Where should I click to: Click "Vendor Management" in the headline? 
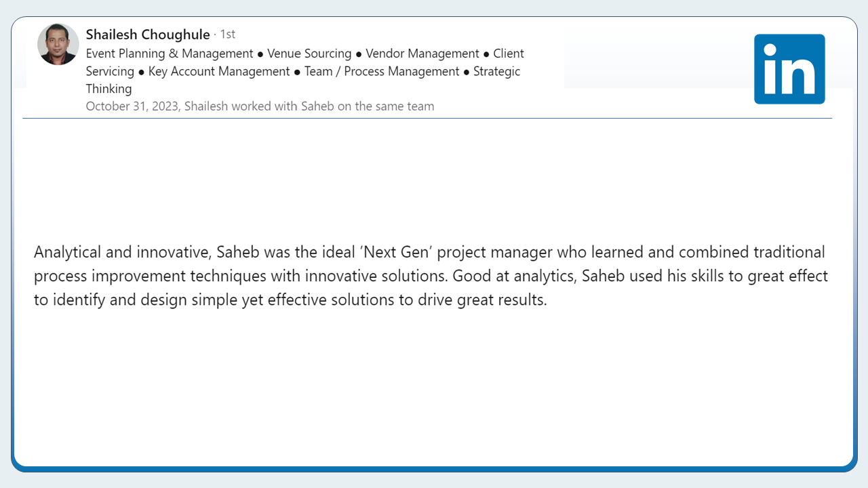[x=422, y=54]
